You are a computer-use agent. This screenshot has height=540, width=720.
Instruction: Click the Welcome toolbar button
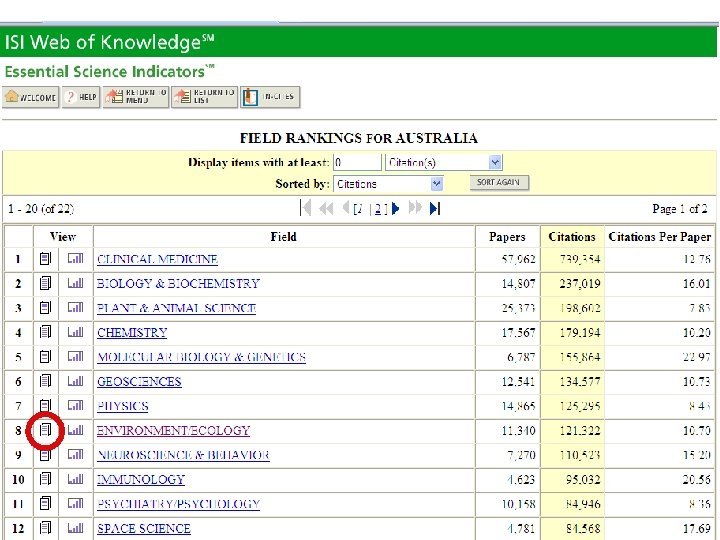coord(31,97)
